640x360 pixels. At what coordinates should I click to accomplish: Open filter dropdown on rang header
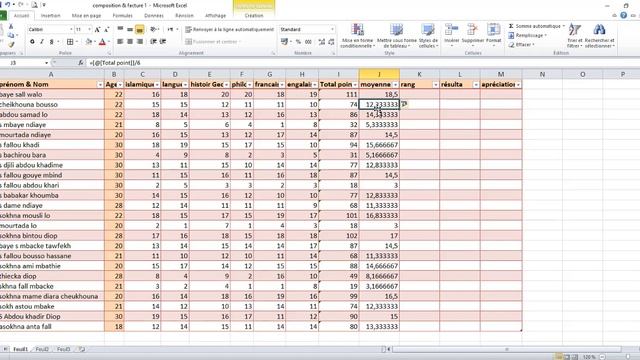pos(436,84)
